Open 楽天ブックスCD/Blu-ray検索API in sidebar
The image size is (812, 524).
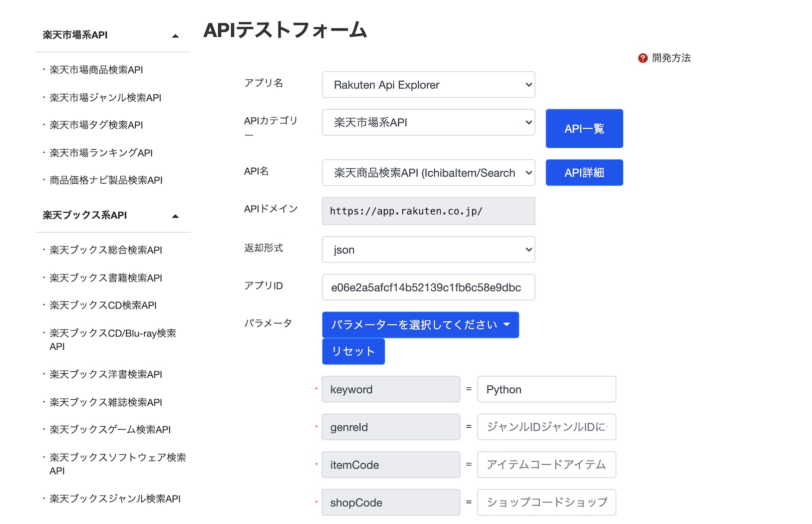[113, 340]
